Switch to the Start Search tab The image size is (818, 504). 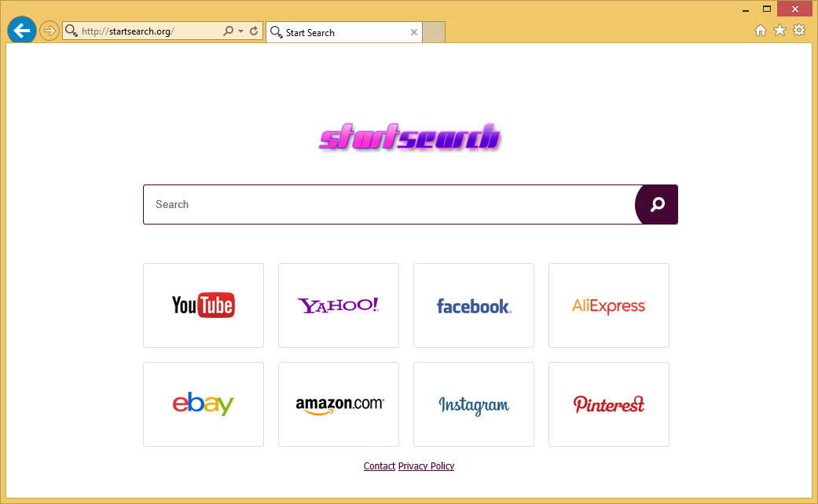coord(338,32)
